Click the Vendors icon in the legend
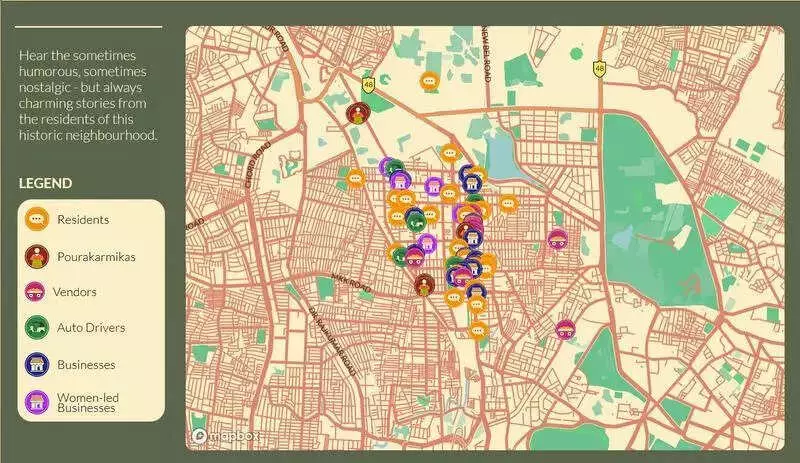800x463 pixels. point(35,292)
